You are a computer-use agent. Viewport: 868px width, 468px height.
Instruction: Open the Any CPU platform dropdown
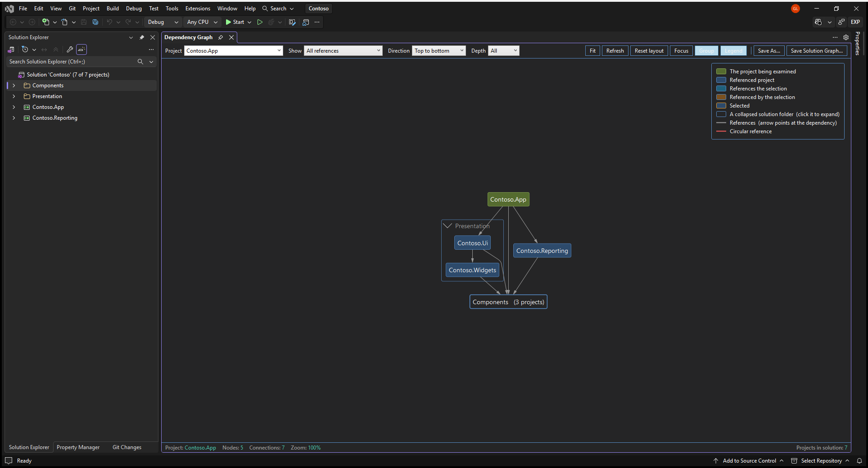(202, 22)
